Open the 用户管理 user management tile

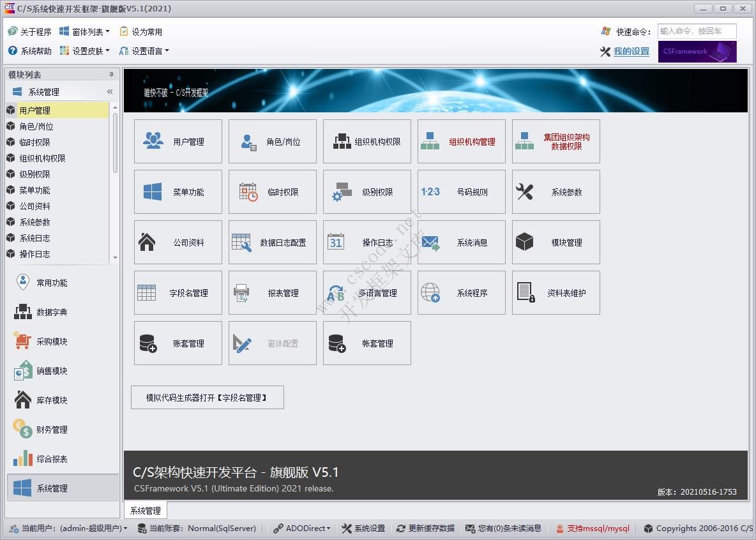[x=178, y=141]
